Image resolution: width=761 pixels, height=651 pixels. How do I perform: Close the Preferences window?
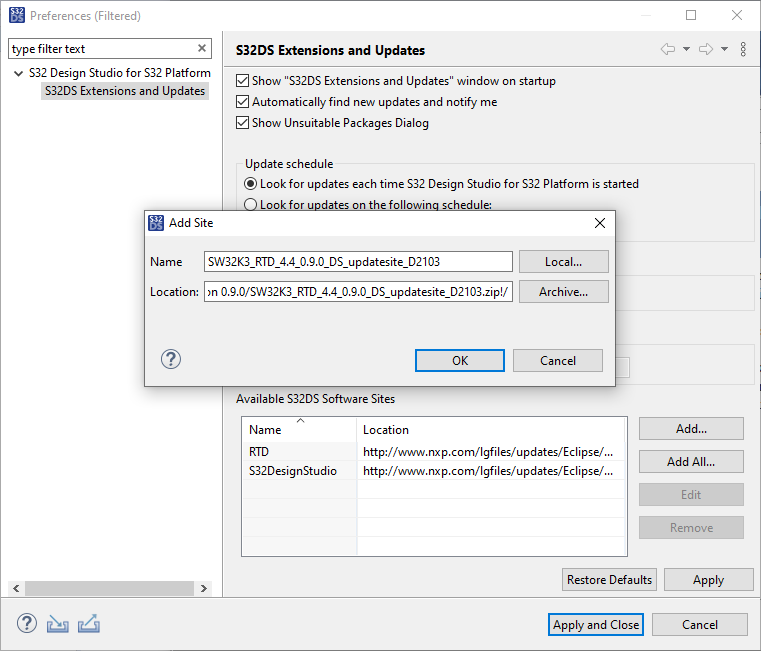[x=737, y=15]
